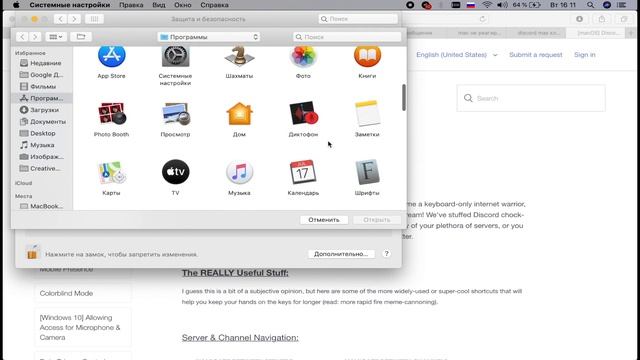Open the view mode dropdown in file dialog
The image size is (640, 360).
point(56,37)
